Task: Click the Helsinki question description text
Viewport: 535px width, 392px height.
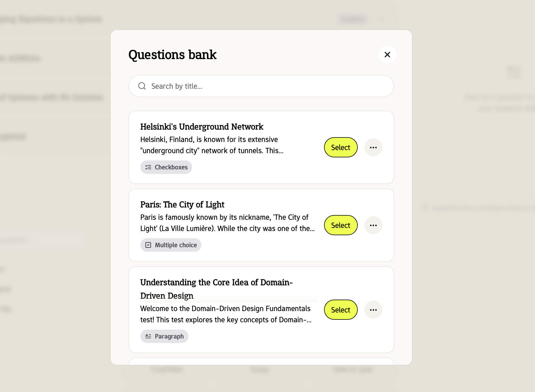Action: (x=212, y=145)
